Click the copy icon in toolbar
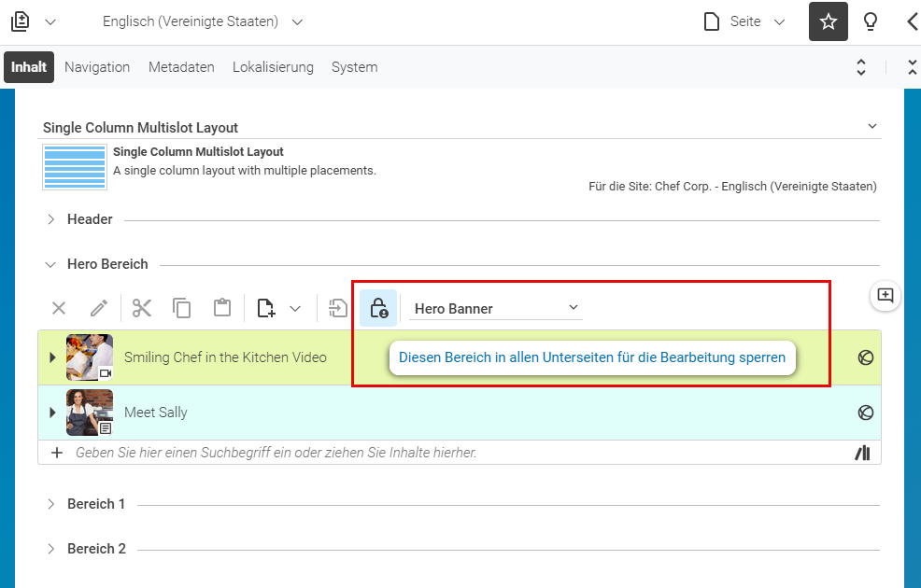 (181, 308)
